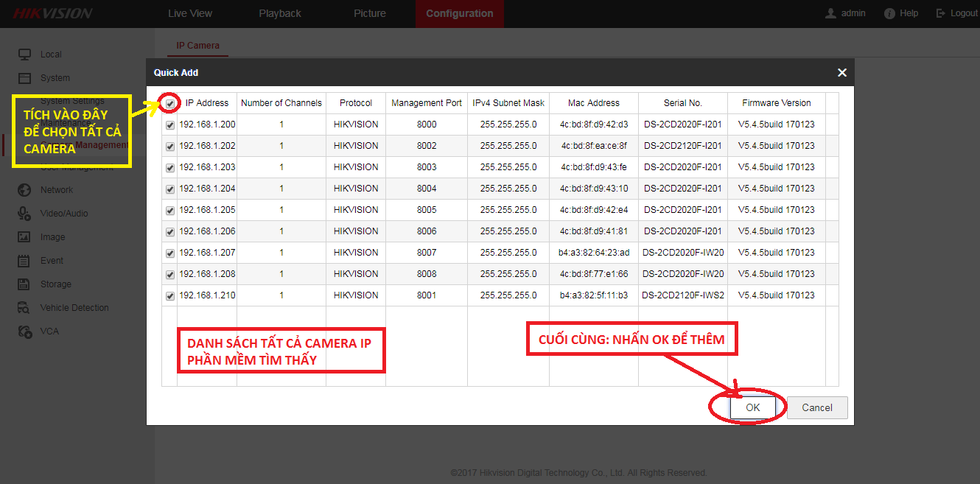
Task: Click firmware version cell for 192.168.1.208
Action: (x=777, y=274)
